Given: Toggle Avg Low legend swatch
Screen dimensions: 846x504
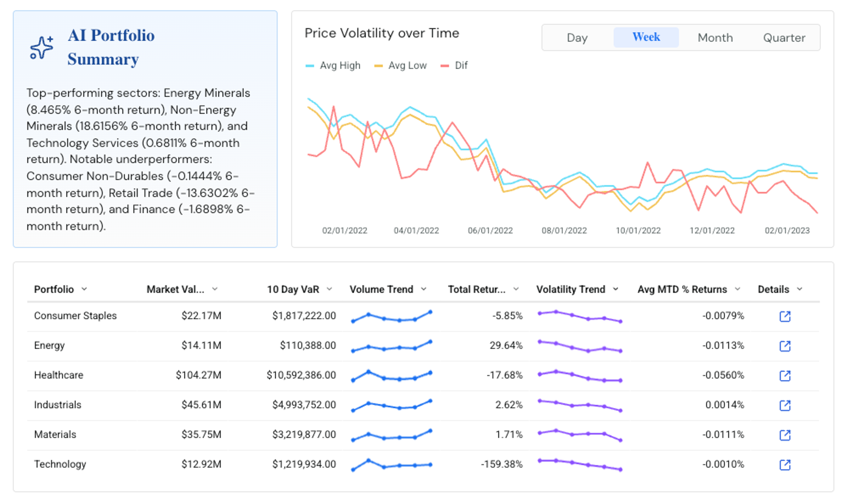Looking at the screenshot, I should tap(378, 66).
